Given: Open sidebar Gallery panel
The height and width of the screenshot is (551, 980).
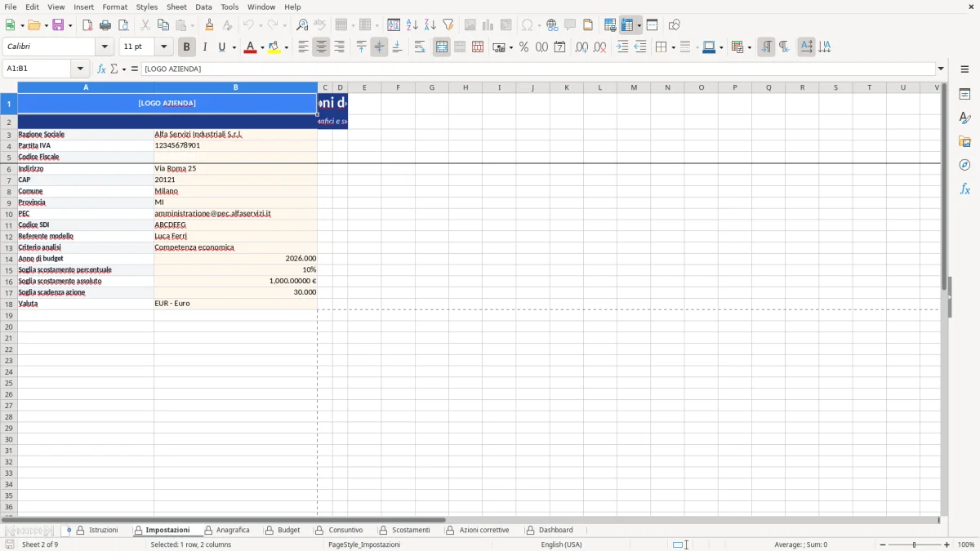Looking at the screenshot, I should [964, 141].
